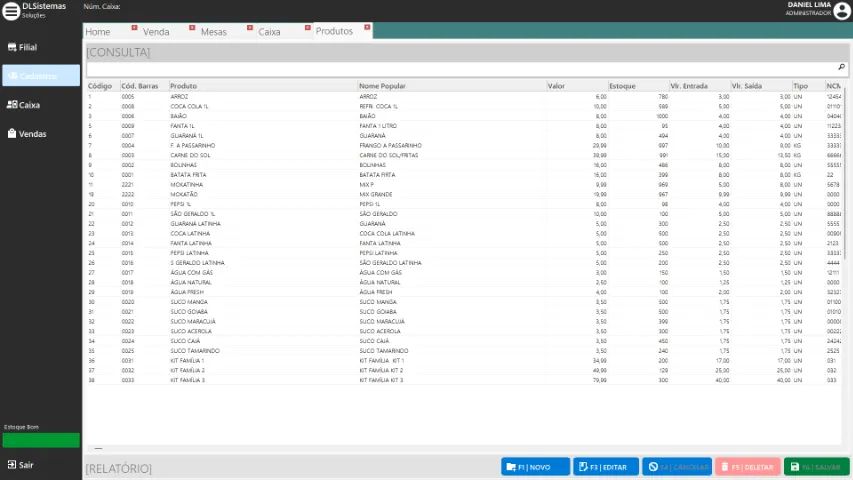Click the user avatar icon for Daniel Lima
This screenshot has width=853, height=480.
[842, 11]
